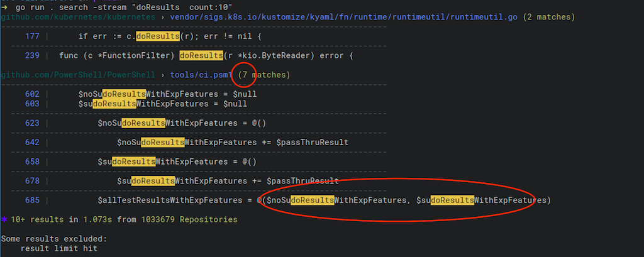Open the tools/ci.psm1 file path
This screenshot has width=644, height=257.
click(201, 75)
